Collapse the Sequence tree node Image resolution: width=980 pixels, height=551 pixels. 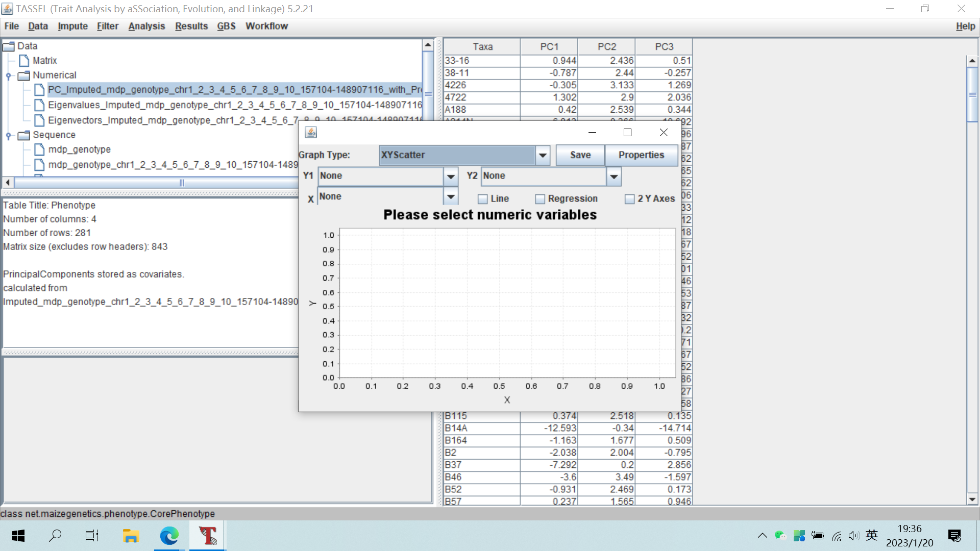click(8, 135)
